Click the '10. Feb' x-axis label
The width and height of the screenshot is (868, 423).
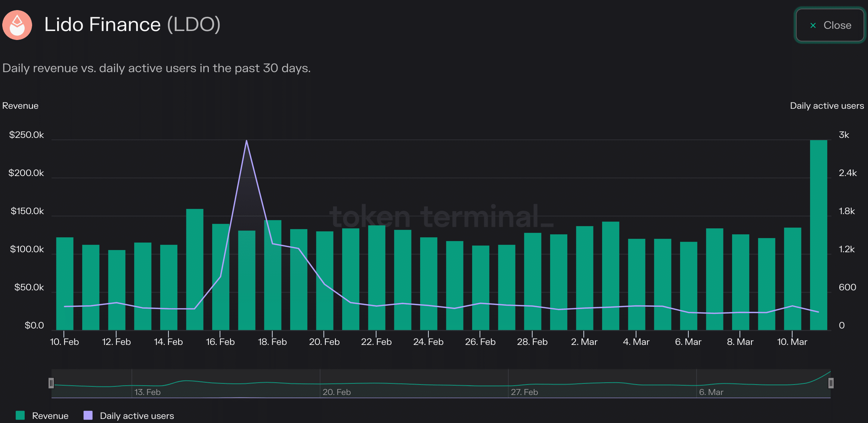65,342
